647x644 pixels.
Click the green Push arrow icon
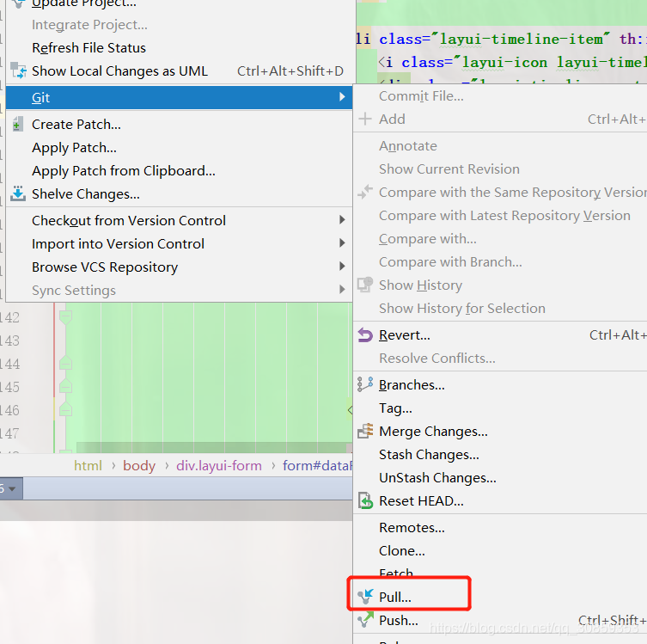(365, 620)
